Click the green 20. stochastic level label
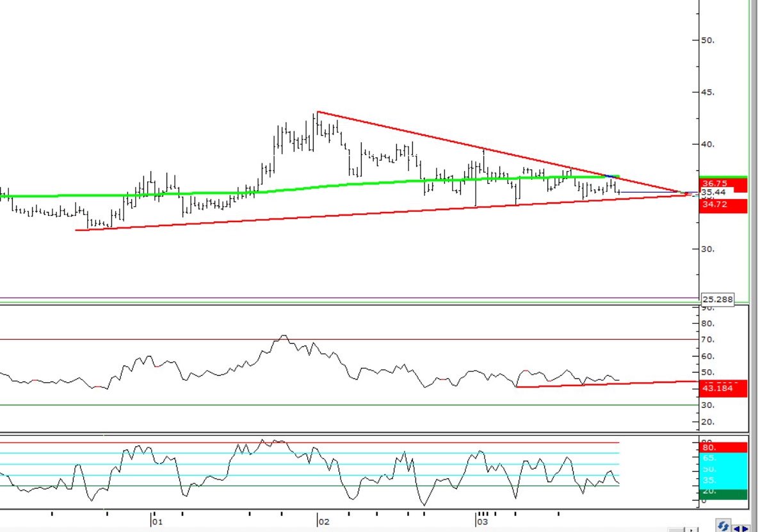 (x=723, y=494)
